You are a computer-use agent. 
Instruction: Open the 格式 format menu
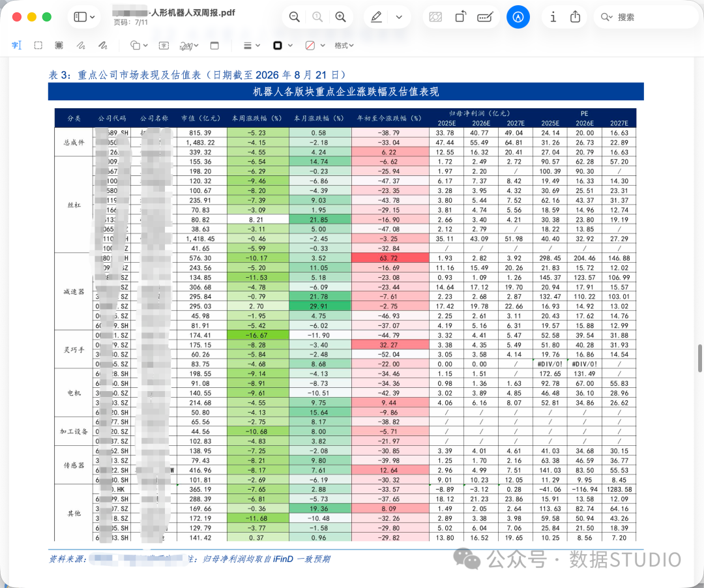(x=344, y=46)
